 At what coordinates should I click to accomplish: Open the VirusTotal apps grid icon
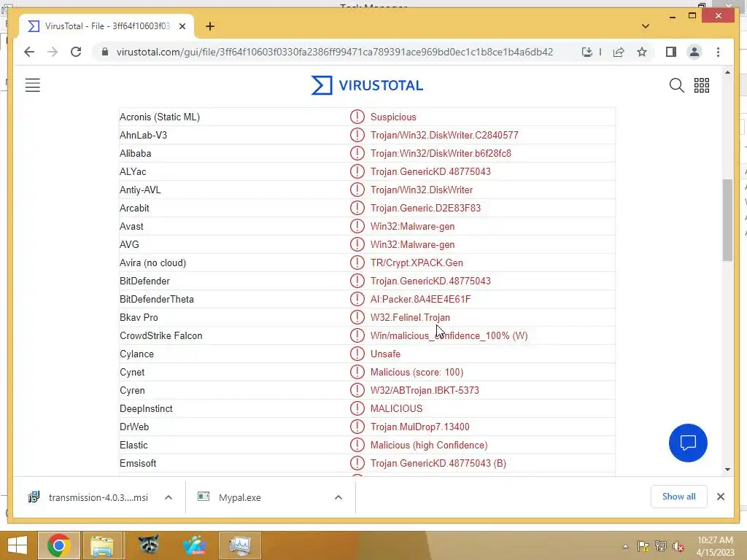701,85
